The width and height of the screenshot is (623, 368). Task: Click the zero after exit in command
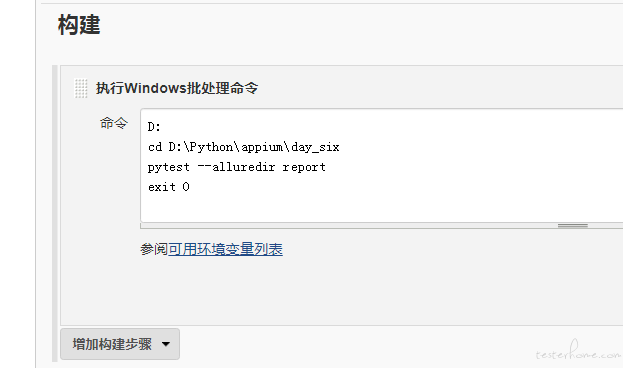click(x=186, y=187)
